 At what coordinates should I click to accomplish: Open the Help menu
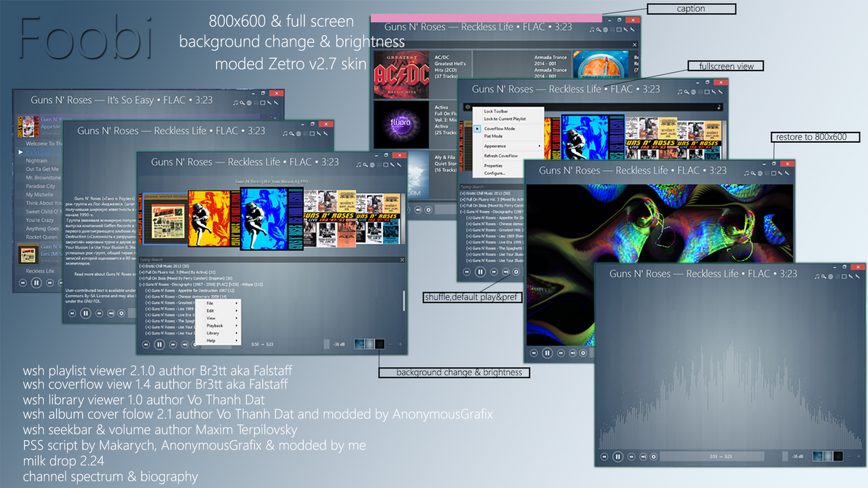pyautogui.click(x=218, y=341)
